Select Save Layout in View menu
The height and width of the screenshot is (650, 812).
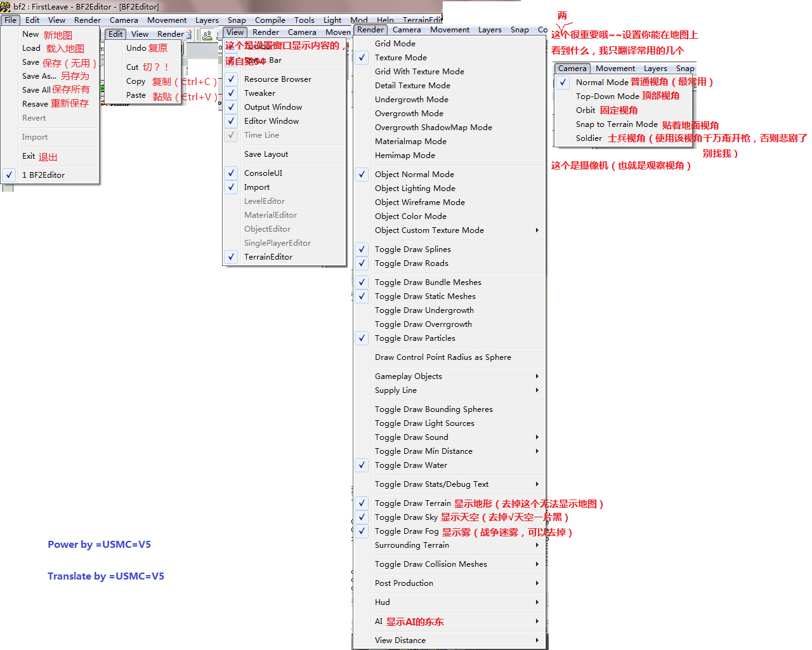coord(284,154)
